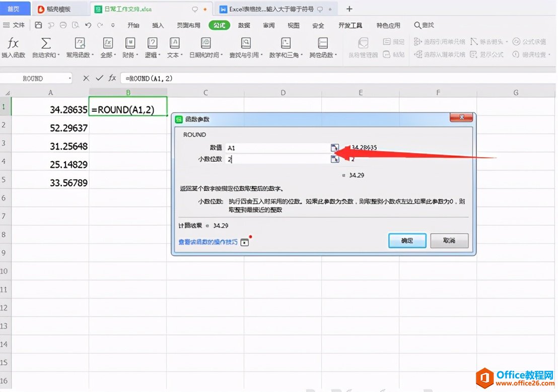558x392 pixels.
Task: Click the decimal places input field
Action: (278, 159)
